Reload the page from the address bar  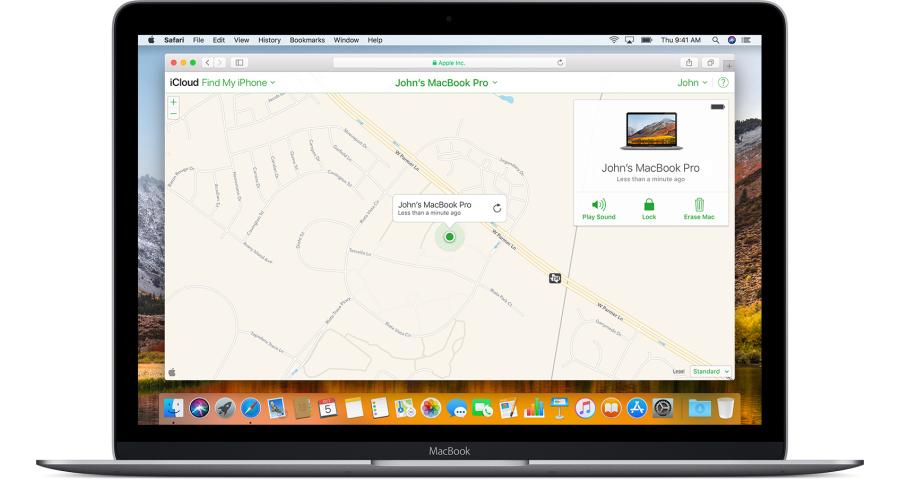[x=560, y=63]
